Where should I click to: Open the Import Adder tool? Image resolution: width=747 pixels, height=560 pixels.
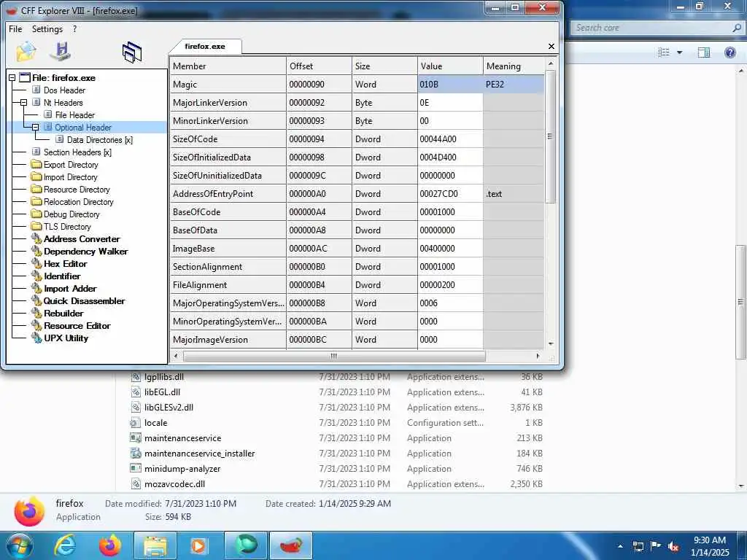click(70, 289)
